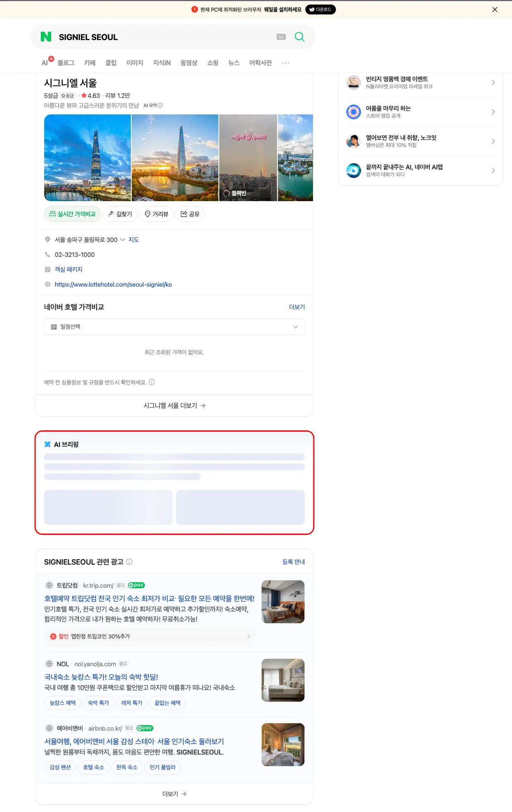The image size is (512, 812).
Task: Click the AI 브리핑 sparkle icon
Action: pos(47,444)
